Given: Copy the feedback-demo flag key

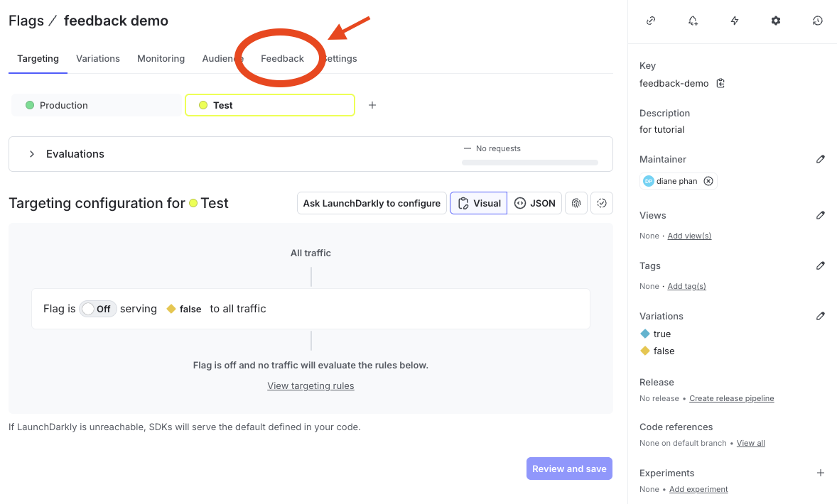Looking at the screenshot, I should tap(720, 83).
